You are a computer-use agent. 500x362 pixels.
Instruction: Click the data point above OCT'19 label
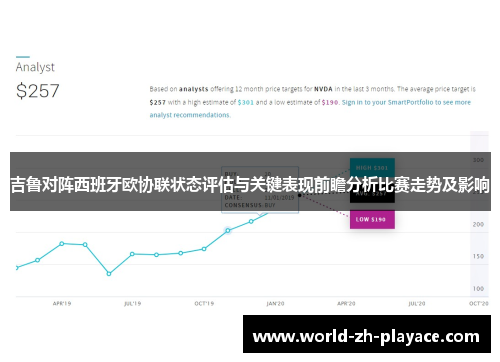(204, 249)
